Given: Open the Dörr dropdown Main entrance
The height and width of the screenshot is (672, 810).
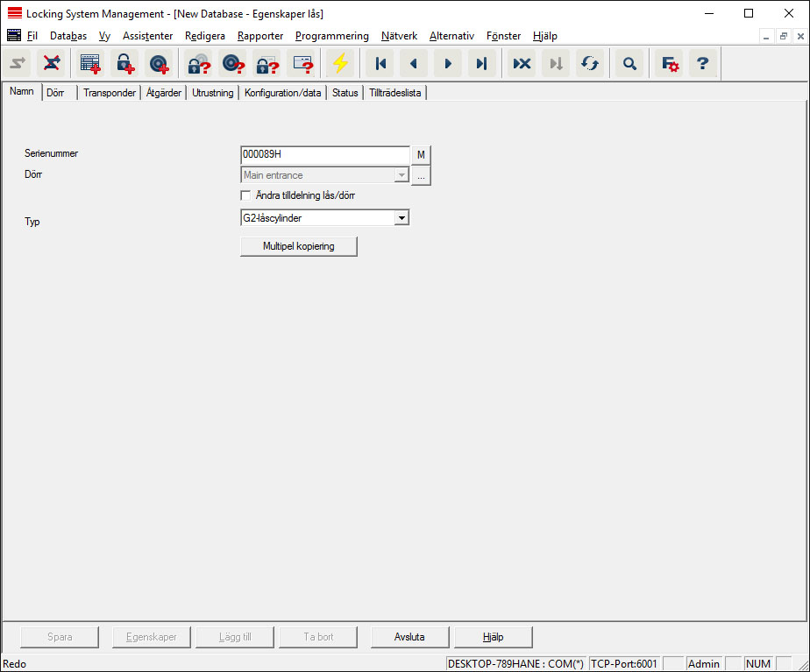Looking at the screenshot, I should (401, 175).
